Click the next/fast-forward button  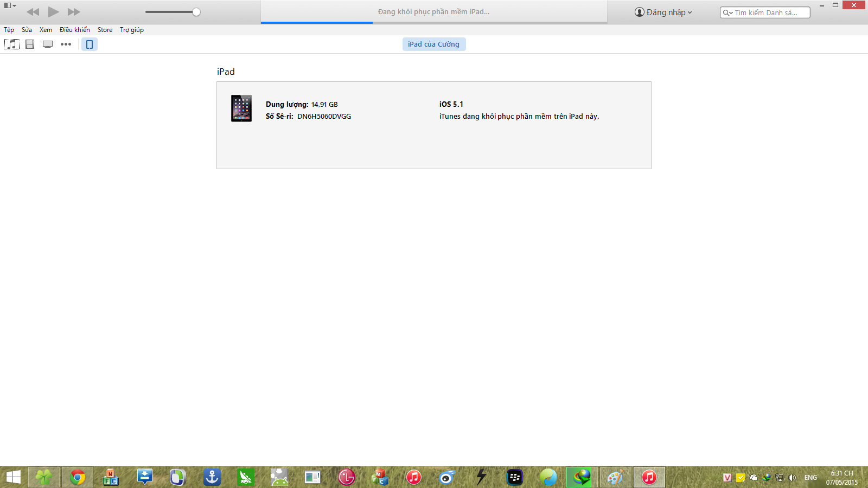click(x=74, y=12)
